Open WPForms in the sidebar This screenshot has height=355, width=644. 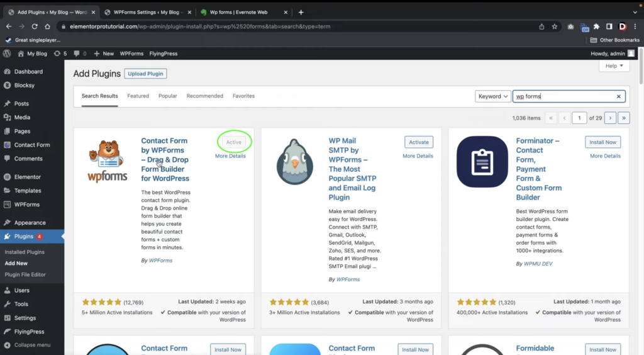26,204
